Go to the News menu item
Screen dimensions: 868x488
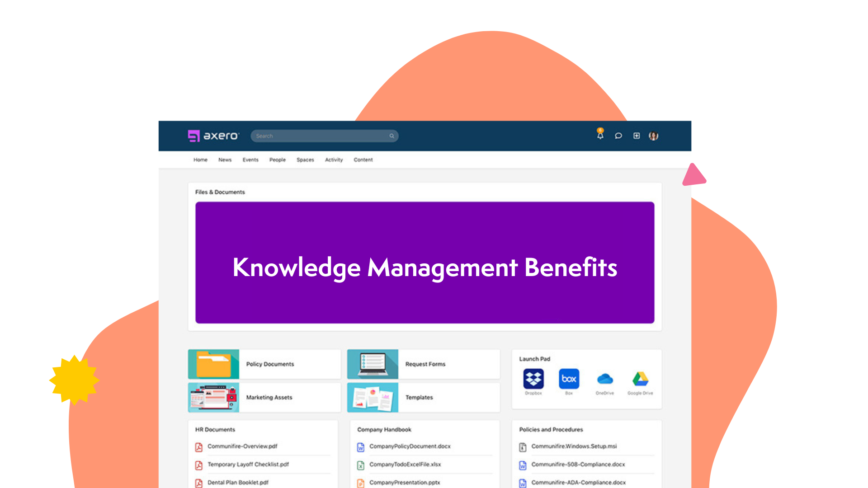click(225, 160)
